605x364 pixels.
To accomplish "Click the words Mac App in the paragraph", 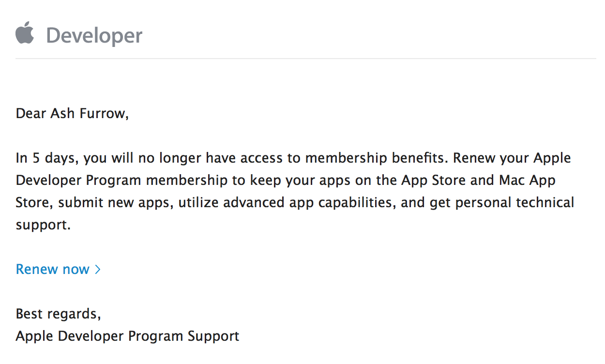I will pos(527,180).
